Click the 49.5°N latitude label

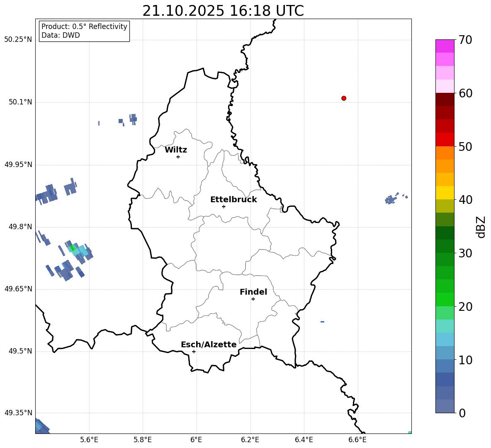click(20, 351)
